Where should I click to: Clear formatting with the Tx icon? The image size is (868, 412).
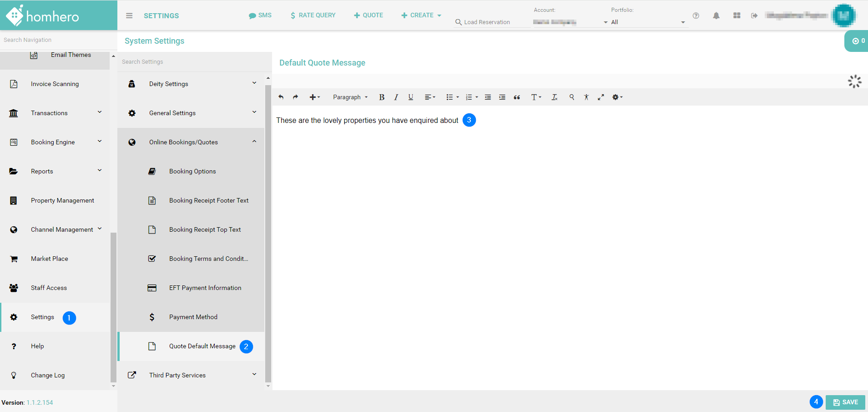point(554,97)
